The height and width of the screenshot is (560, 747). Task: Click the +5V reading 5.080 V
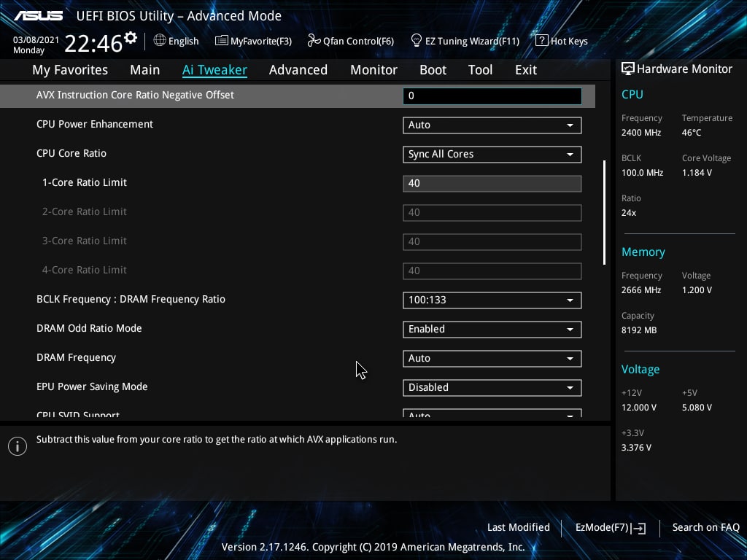(x=697, y=408)
